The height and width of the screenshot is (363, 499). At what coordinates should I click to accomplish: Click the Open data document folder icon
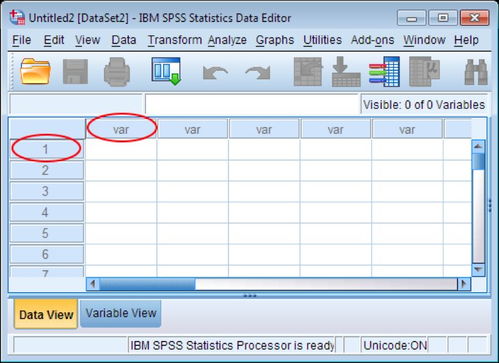pos(35,71)
